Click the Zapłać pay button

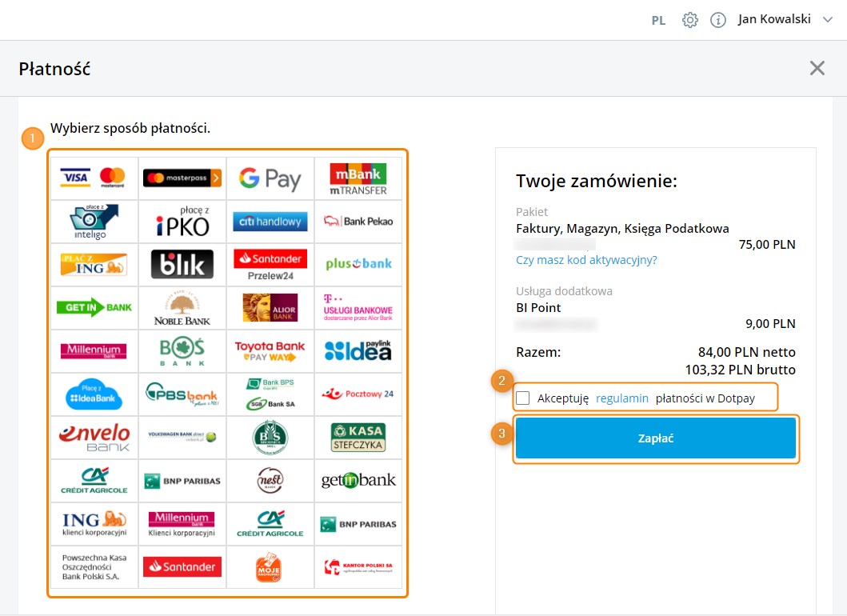(656, 438)
